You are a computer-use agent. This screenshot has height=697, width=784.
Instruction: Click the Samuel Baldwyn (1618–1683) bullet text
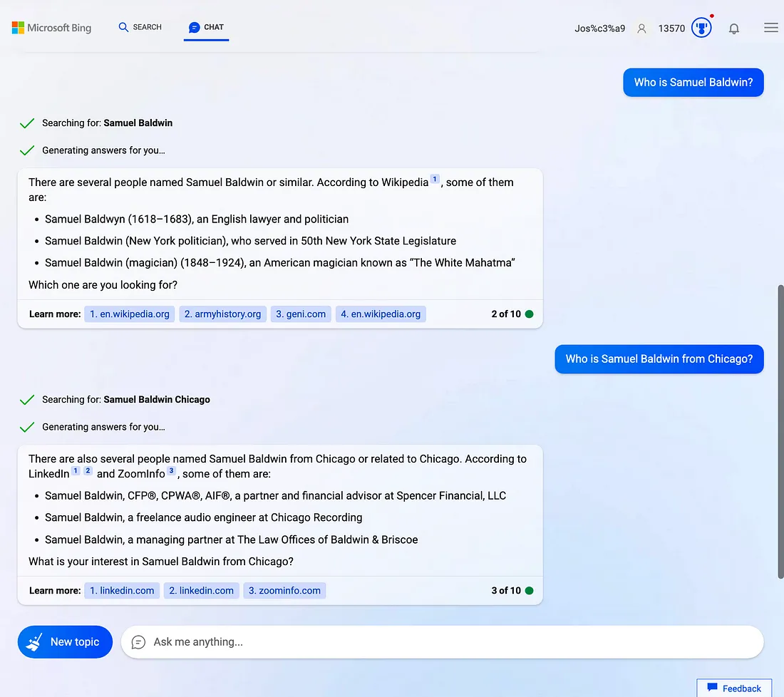pyautogui.click(x=197, y=219)
